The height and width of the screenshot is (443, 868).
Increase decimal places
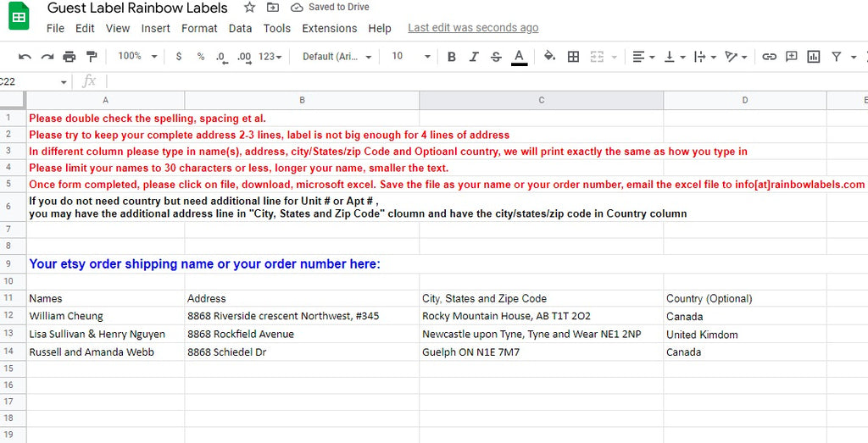(244, 57)
